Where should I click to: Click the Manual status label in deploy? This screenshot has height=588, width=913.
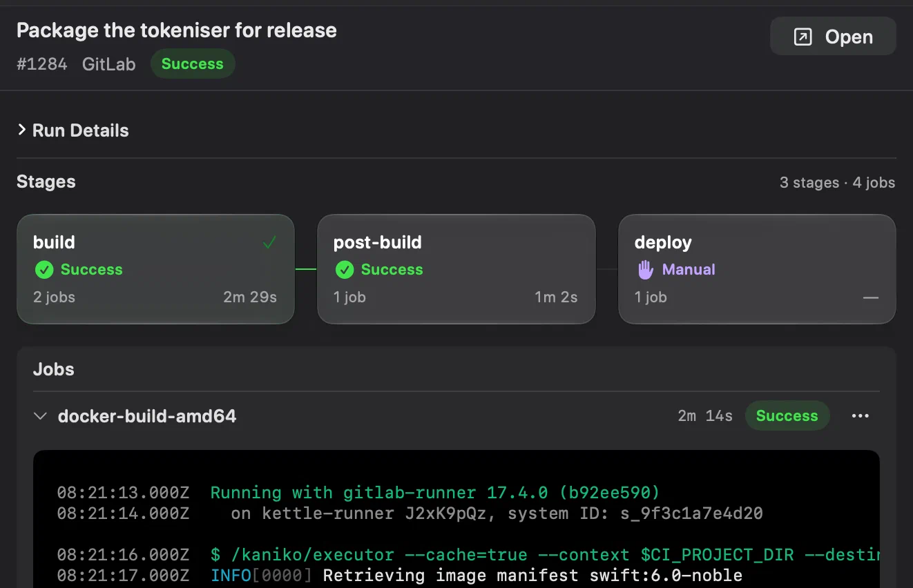(x=689, y=270)
